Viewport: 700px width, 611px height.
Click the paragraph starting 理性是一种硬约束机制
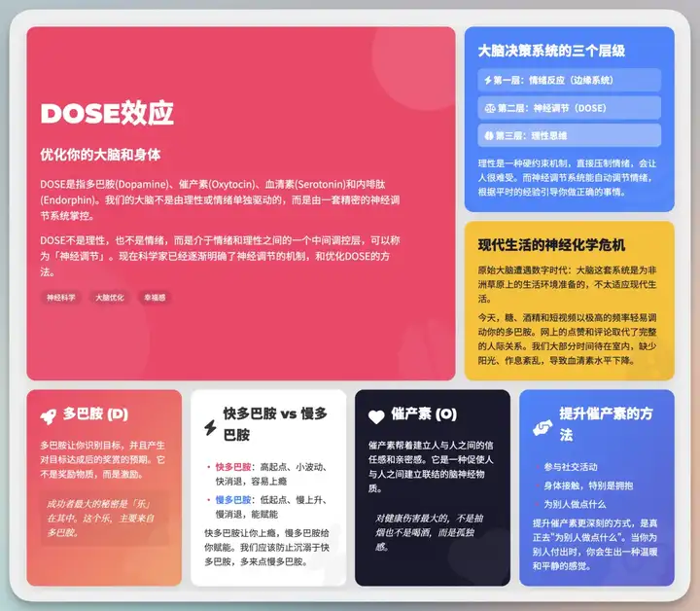(x=567, y=178)
